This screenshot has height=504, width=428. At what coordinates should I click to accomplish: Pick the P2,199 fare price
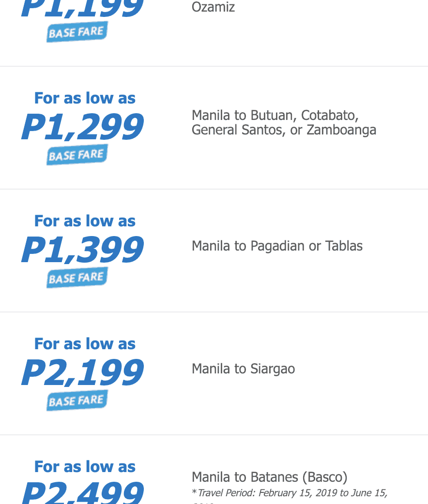[82, 373]
